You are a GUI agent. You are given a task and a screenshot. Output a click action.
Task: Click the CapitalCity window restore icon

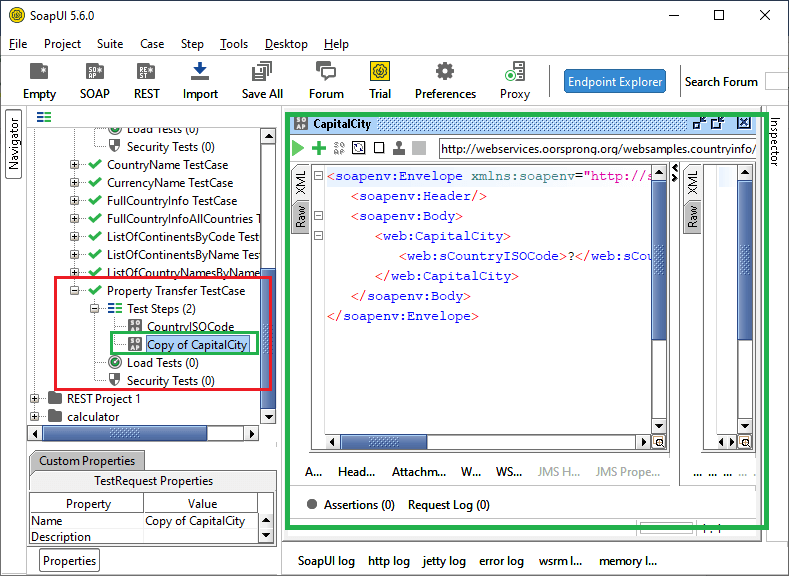tap(717, 123)
